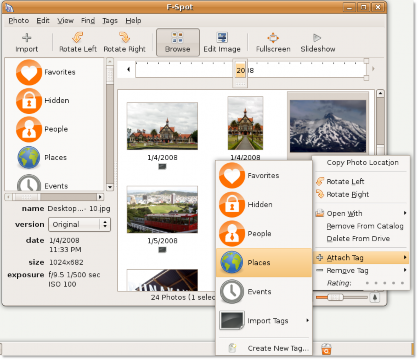Image resolution: width=418 pixels, height=360 pixels.
Task: Rotate photo right using toolbar icon
Action: [x=124, y=42]
